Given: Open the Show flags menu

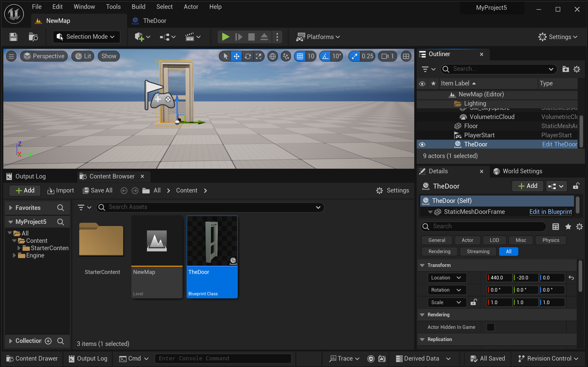Looking at the screenshot, I should [109, 56].
